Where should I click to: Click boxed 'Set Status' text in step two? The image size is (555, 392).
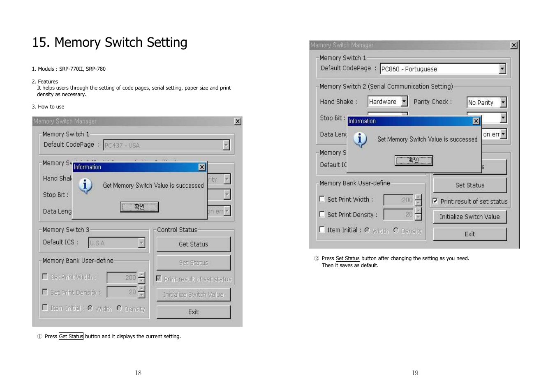(348, 258)
